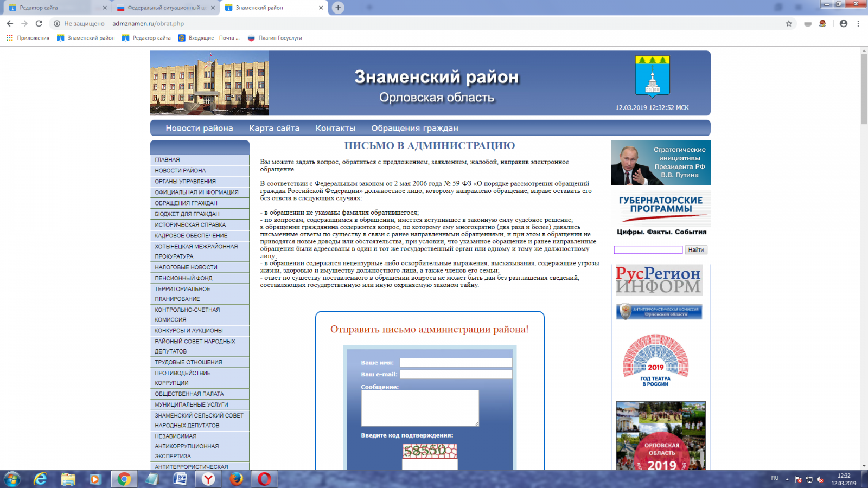Open the Windows Start menu

(12, 479)
